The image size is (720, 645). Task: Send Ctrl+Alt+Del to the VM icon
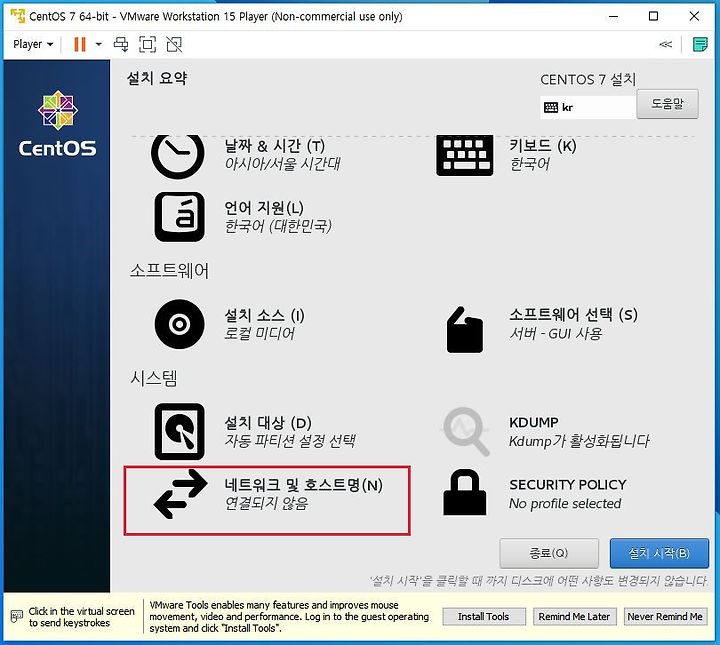pyautogui.click(x=121, y=45)
